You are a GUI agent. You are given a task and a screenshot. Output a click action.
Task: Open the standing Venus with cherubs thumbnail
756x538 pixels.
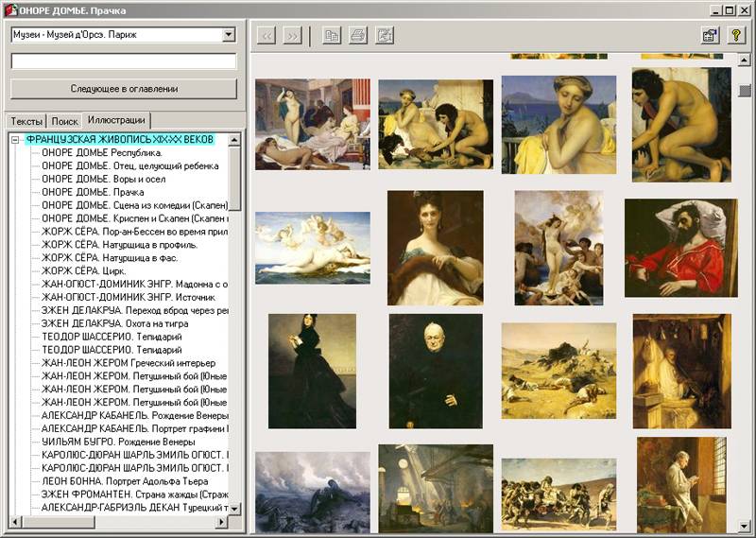click(x=558, y=248)
